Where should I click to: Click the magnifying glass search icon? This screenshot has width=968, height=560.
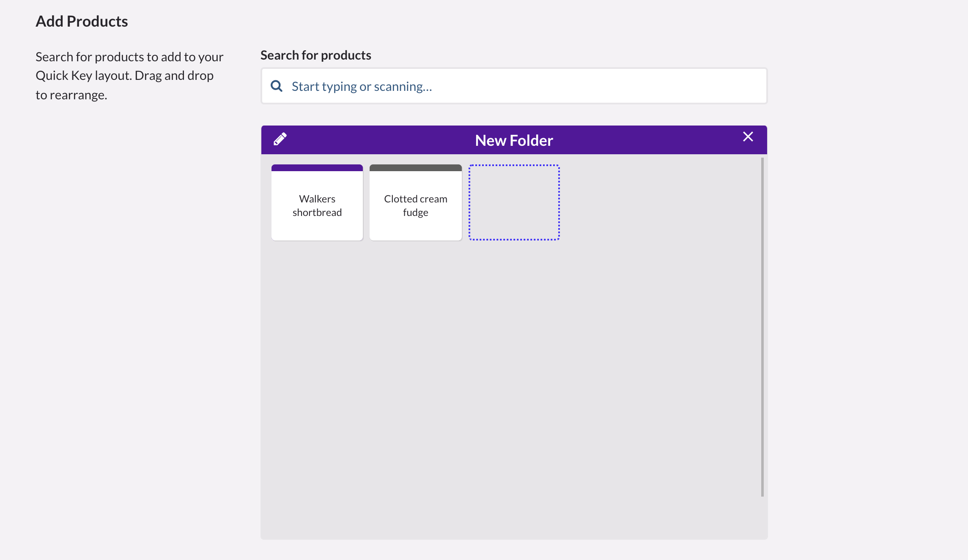277,86
